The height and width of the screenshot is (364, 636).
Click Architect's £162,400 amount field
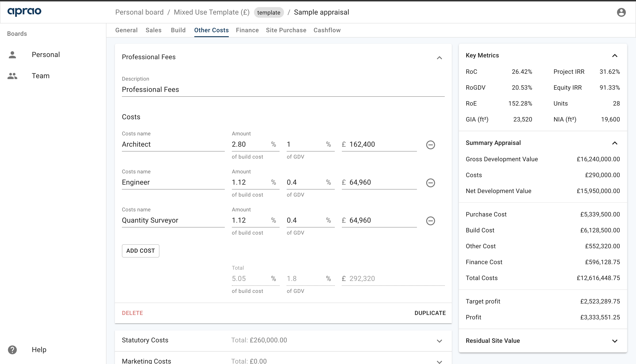tap(379, 144)
